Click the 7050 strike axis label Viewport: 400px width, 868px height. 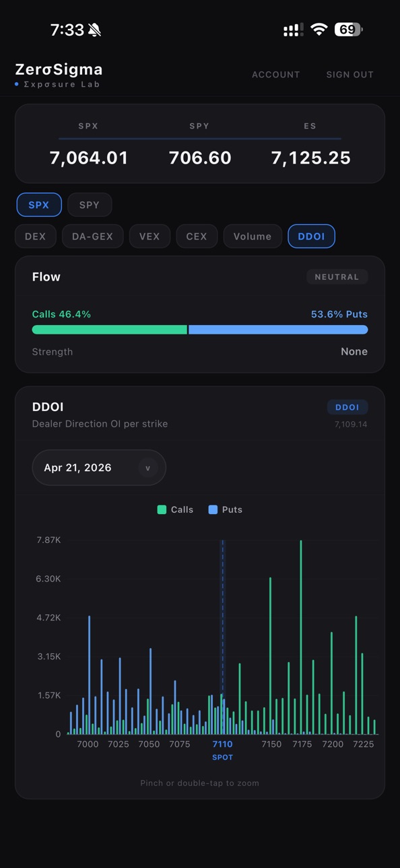click(149, 744)
